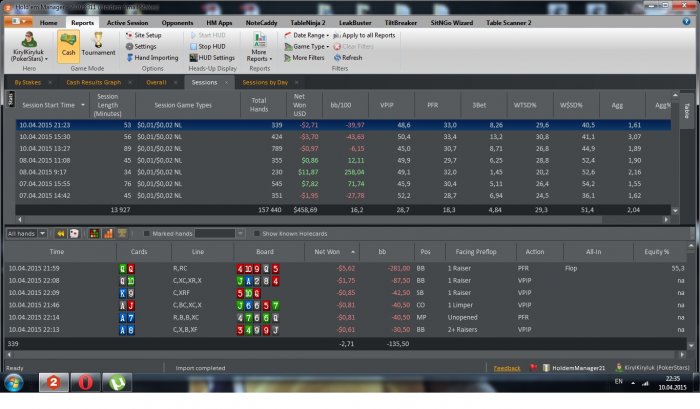Open More Reports menu
This screenshot has width=700, height=409.
[259, 47]
